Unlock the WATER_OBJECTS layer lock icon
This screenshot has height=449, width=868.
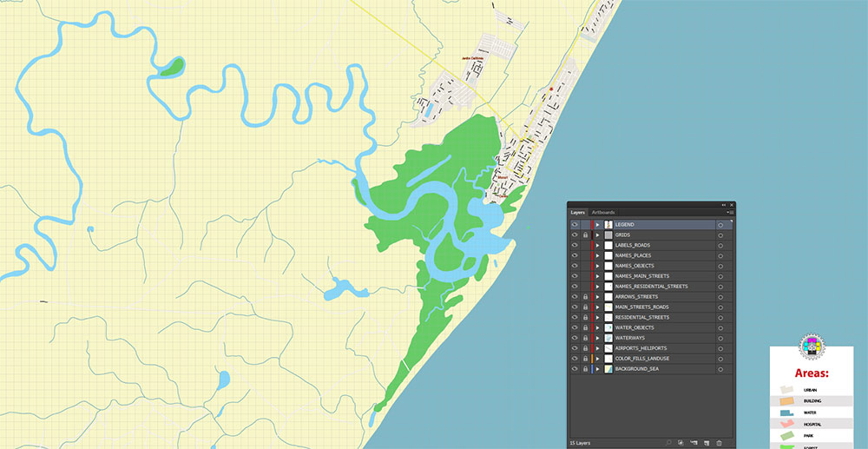click(586, 327)
